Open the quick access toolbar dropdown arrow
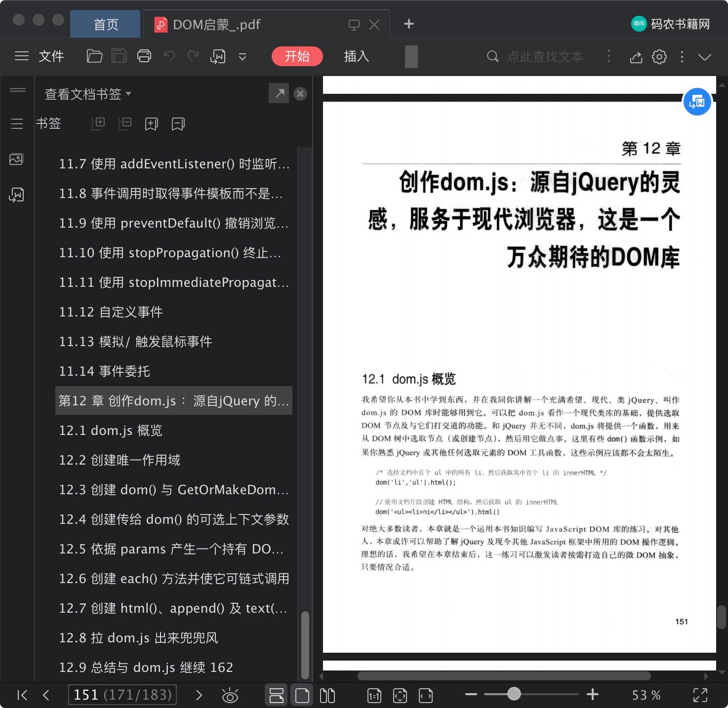Image resolution: width=728 pixels, height=708 pixels. coord(243,57)
